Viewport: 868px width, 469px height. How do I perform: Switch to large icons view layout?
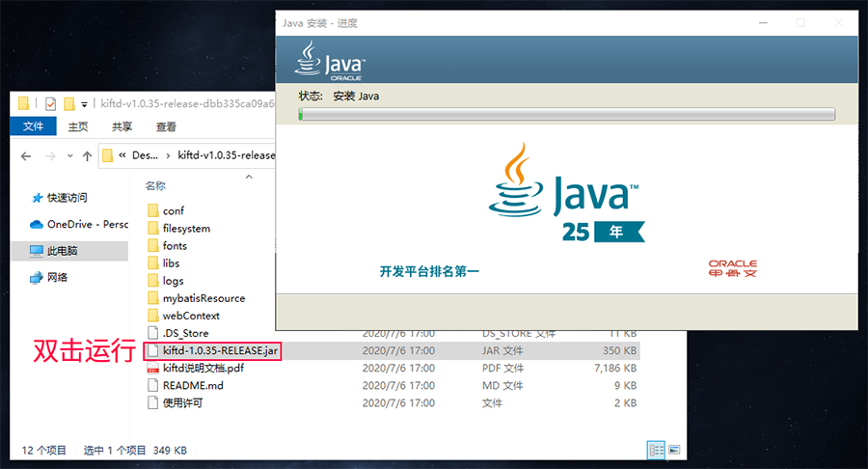[673, 450]
